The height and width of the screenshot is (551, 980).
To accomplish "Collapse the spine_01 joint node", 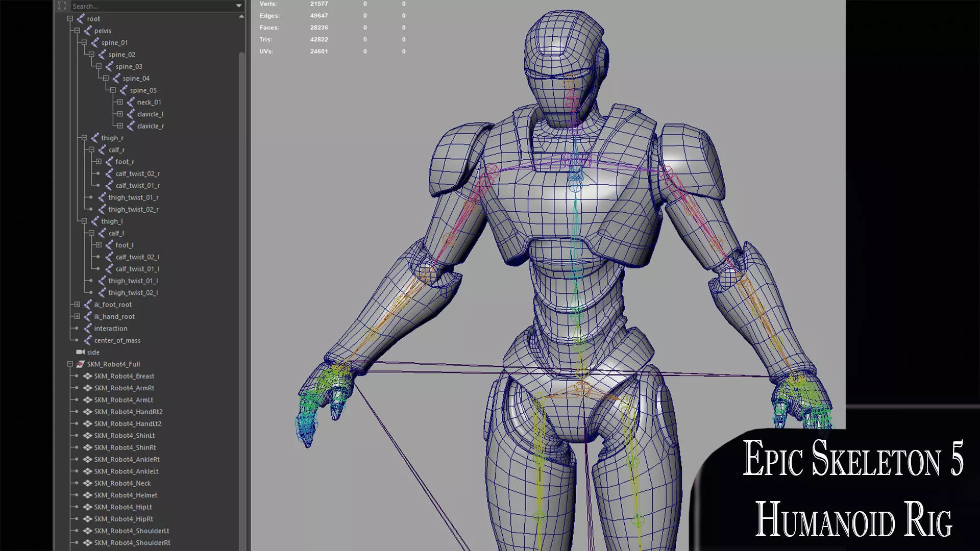I will [x=84, y=43].
